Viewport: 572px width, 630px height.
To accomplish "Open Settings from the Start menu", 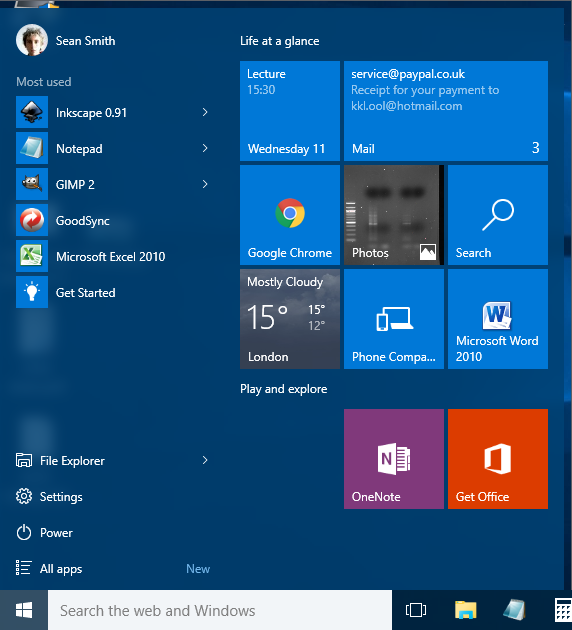I will tap(112, 497).
